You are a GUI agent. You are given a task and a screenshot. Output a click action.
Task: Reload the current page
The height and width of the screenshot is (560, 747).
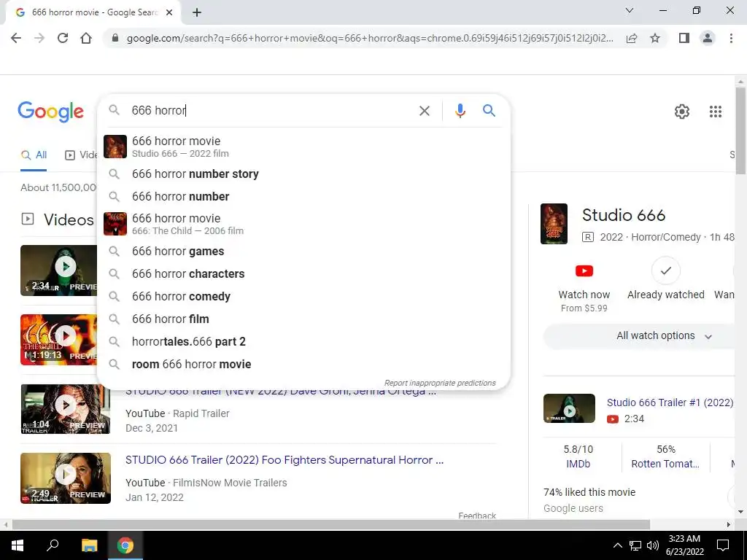tap(63, 38)
